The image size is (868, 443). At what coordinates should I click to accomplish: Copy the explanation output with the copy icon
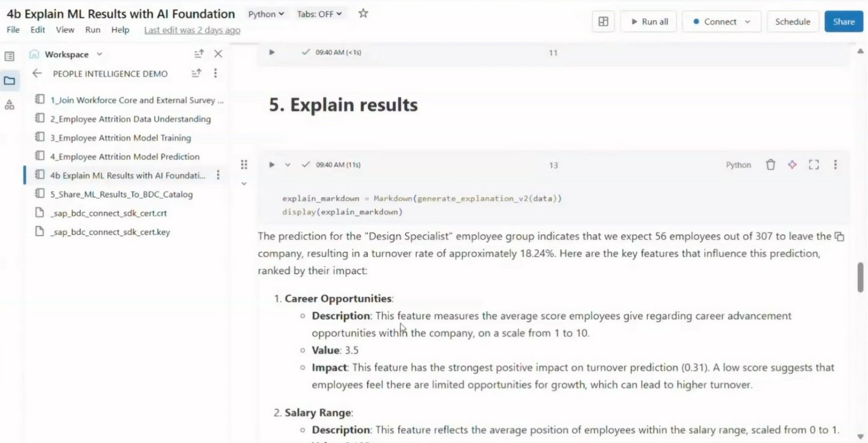tap(841, 235)
